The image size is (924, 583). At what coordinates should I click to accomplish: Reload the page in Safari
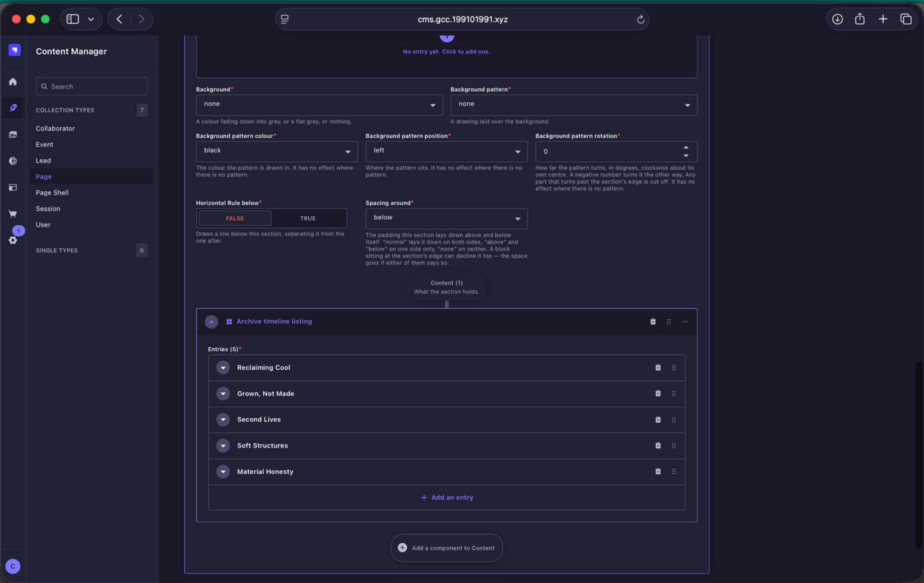(x=640, y=19)
